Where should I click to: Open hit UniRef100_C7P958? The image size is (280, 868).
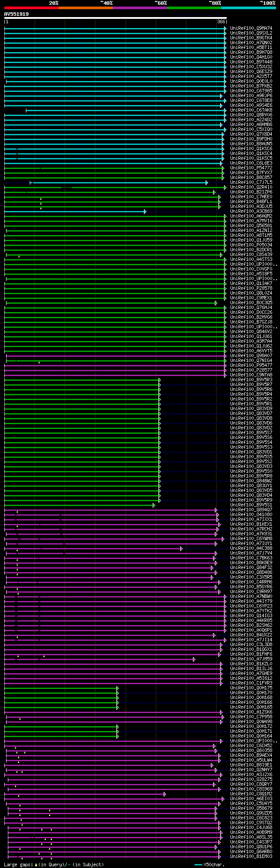point(251,717)
